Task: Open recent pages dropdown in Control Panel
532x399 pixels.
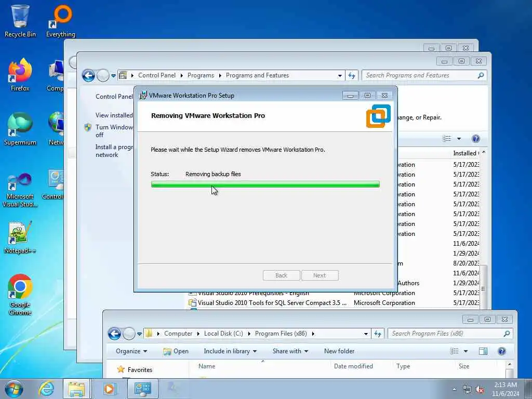Action: point(113,76)
